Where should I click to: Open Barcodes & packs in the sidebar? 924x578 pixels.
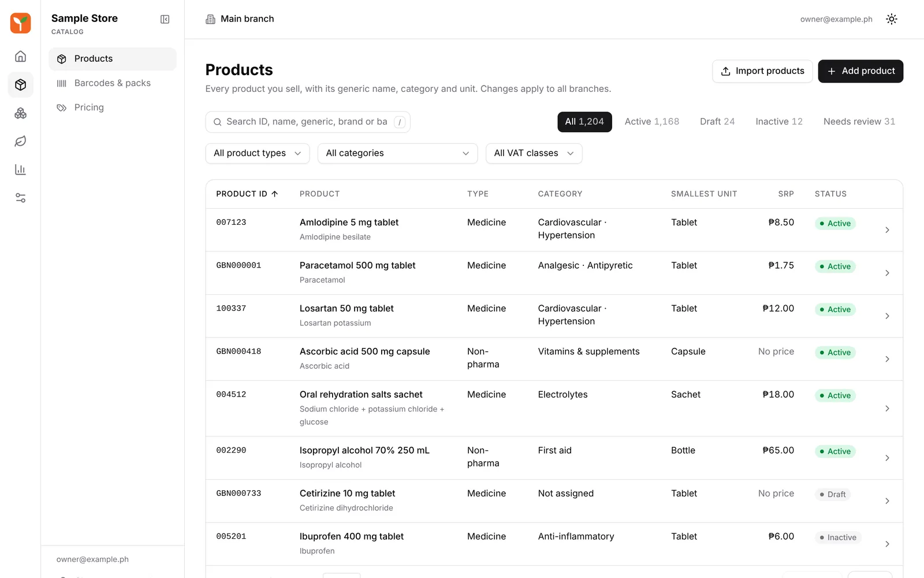[x=113, y=83]
